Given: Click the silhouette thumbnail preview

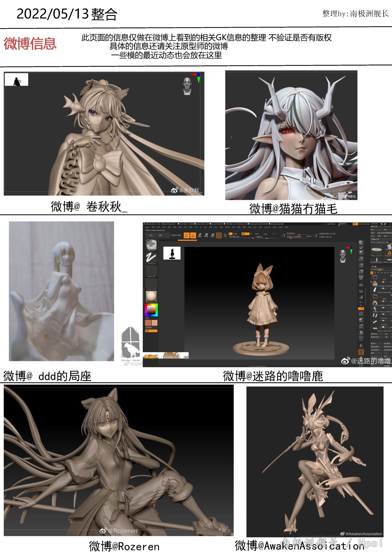Looking at the screenshot, I should [x=172, y=253].
